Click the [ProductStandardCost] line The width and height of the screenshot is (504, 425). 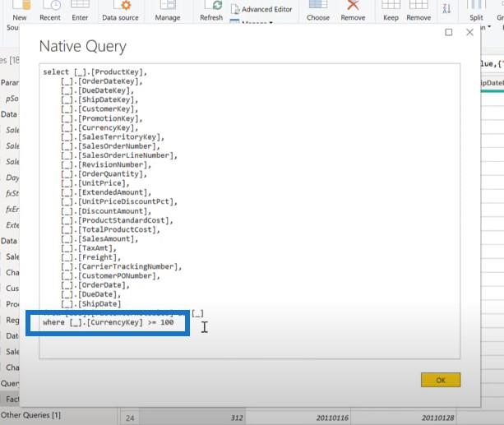coord(117,220)
